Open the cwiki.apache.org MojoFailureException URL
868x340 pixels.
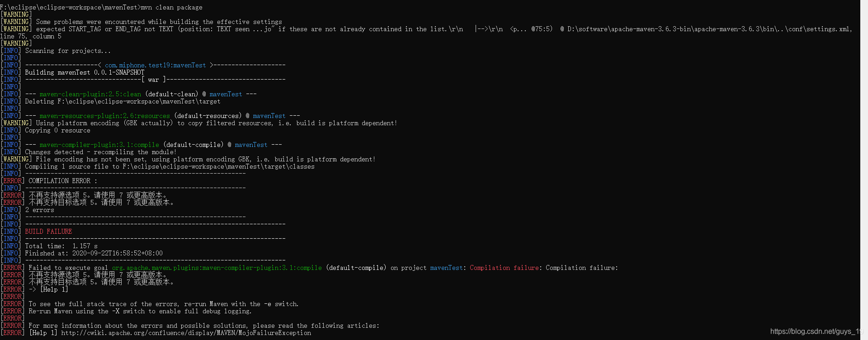coord(186,333)
